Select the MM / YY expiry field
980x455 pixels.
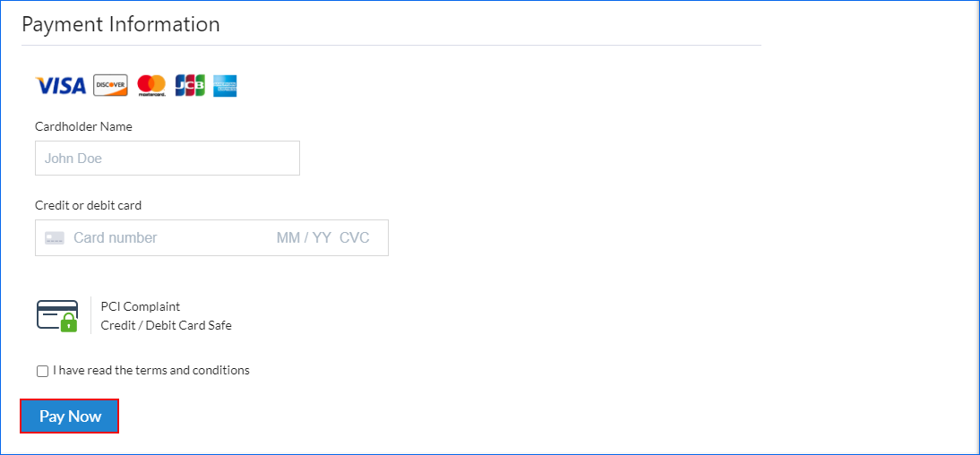(x=304, y=238)
